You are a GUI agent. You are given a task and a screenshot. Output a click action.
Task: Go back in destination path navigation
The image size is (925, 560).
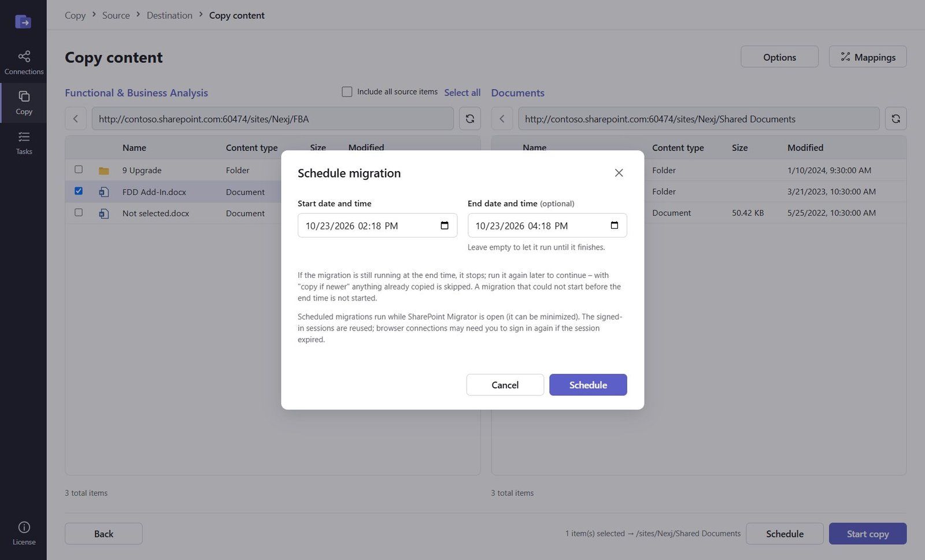click(502, 118)
